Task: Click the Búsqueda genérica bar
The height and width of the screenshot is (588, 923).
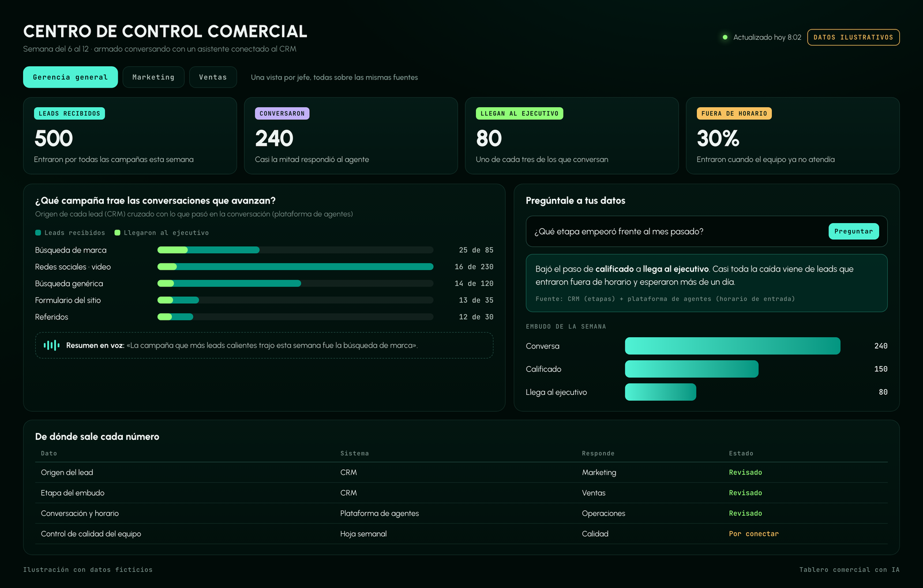Action: click(x=295, y=284)
